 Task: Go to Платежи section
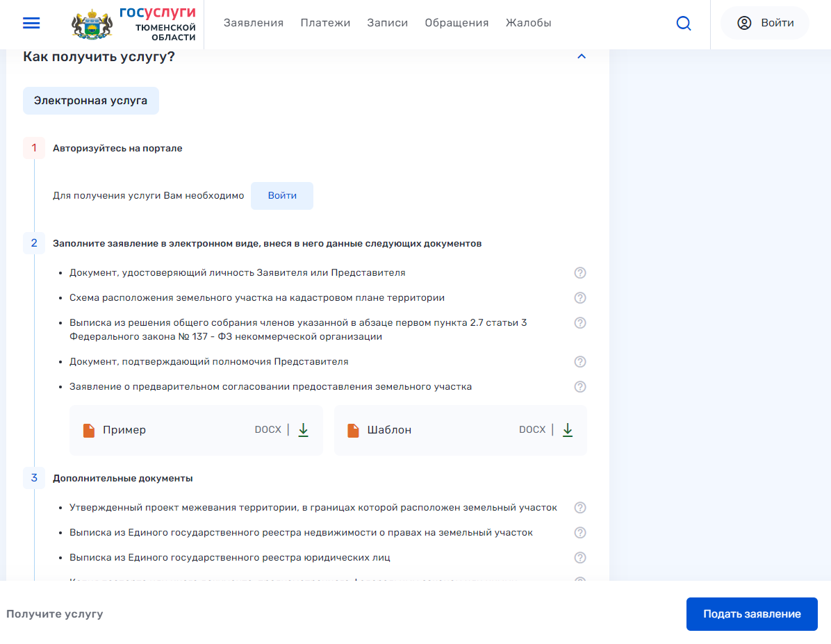point(325,23)
